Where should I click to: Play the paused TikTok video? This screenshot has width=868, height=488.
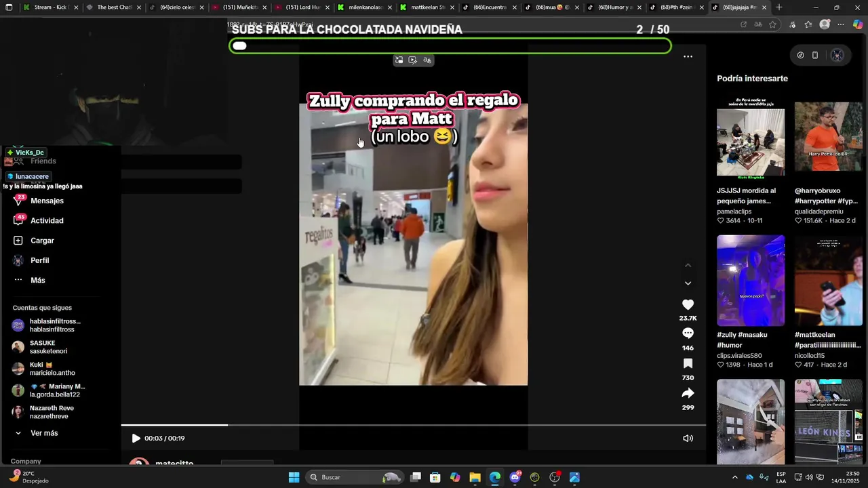click(x=136, y=439)
